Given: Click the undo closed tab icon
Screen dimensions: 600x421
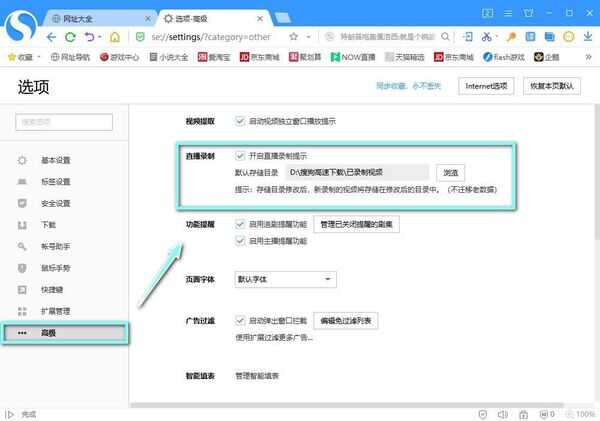Looking at the screenshot, I should [88, 37].
